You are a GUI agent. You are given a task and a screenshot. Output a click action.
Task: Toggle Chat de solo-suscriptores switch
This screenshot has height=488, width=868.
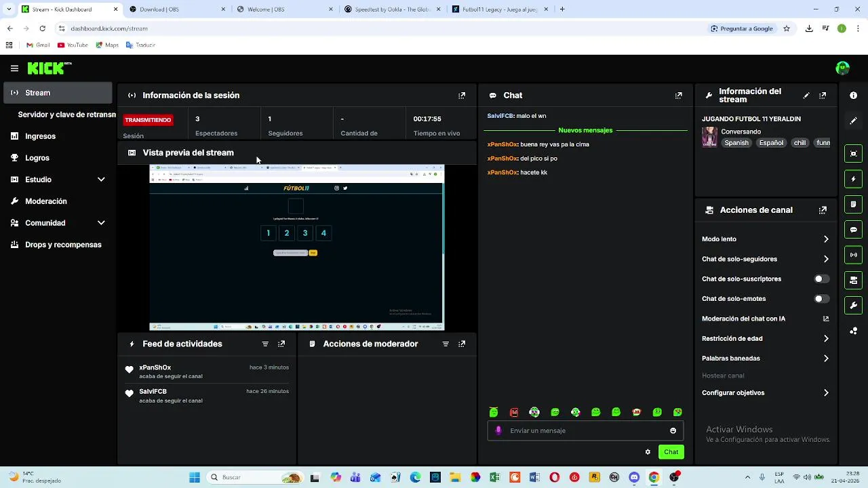[821, 279]
